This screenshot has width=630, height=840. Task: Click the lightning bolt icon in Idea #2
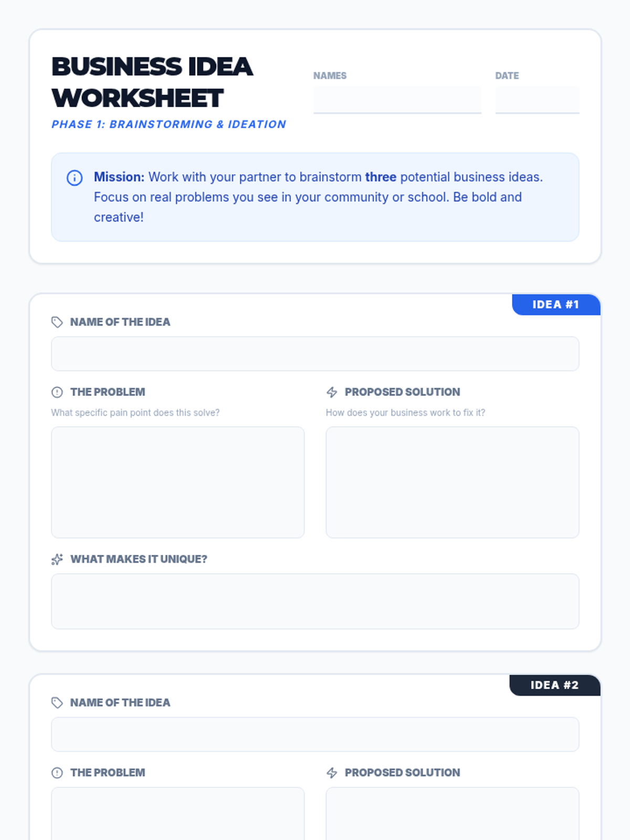[332, 773]
